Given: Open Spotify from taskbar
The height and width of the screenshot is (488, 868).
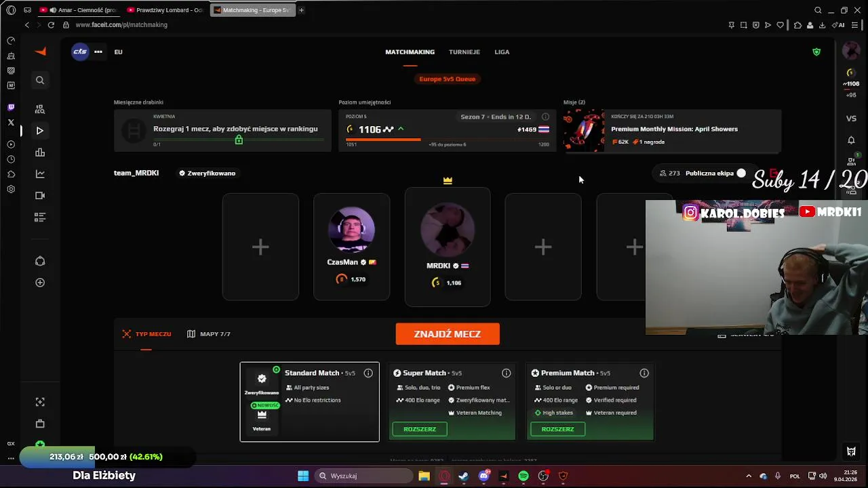Looking at the screenshot, I should point(524,476).
